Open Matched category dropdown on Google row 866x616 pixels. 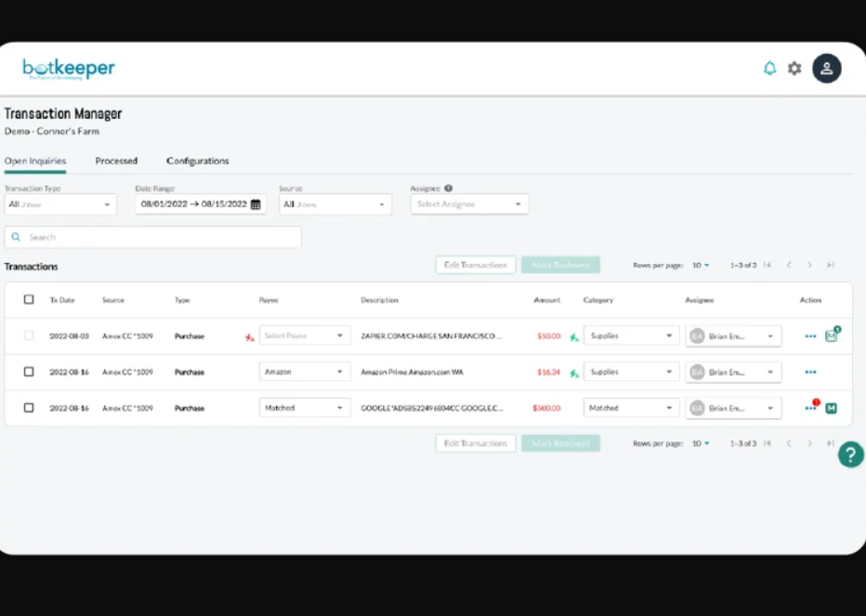631,408
